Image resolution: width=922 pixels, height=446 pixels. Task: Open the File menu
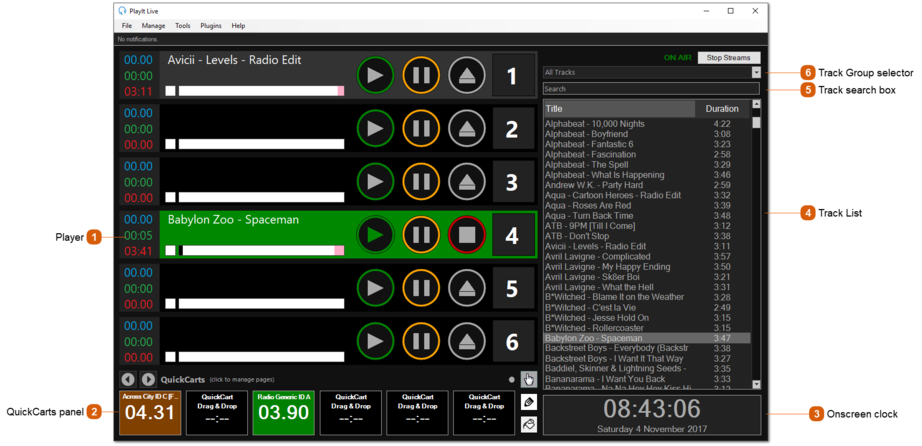pyautogui.click(x=127, y=26)
